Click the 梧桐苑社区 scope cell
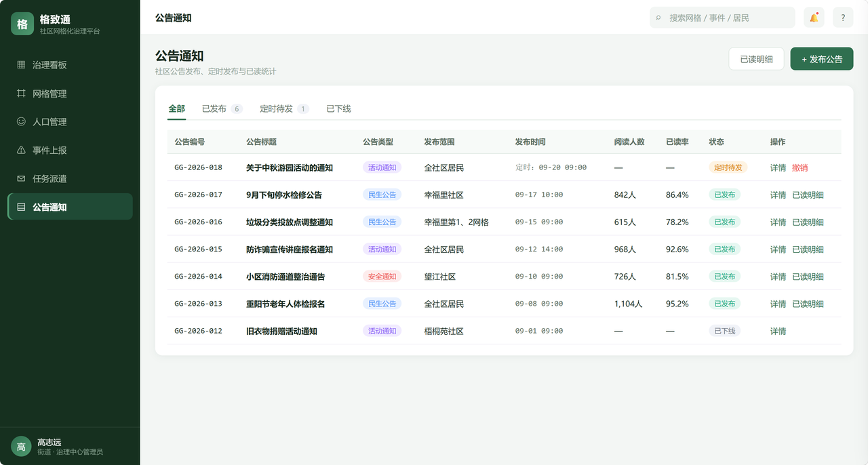This screenshot has height=465, width=868. click(x=444, y=331)
